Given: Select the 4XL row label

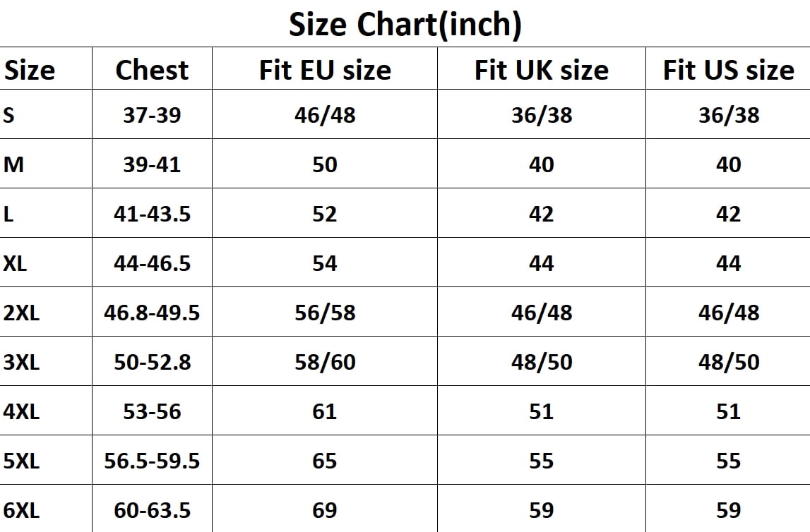Looking at the screenshot, I should pos(21,411).
